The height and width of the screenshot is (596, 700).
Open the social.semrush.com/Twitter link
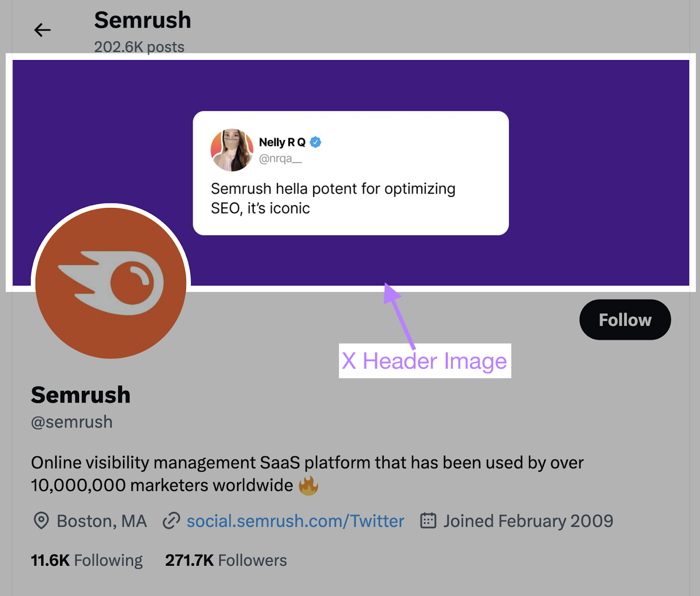coord(295,521)
